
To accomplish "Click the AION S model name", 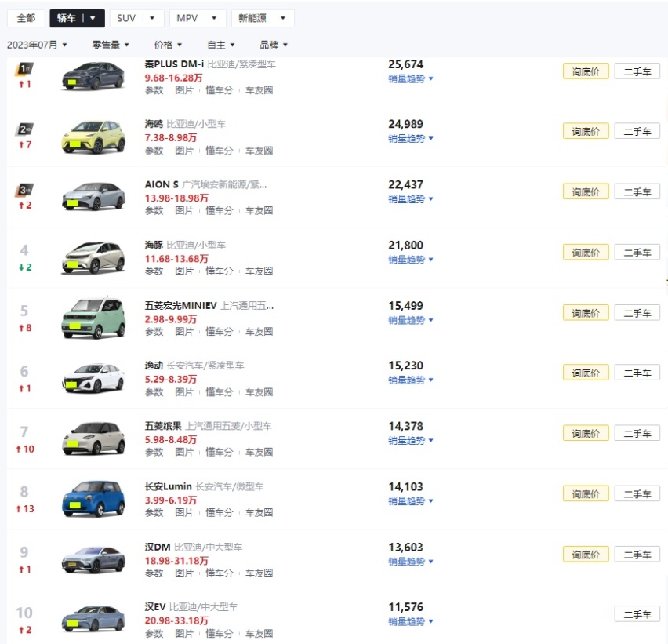I will [162, 184].
